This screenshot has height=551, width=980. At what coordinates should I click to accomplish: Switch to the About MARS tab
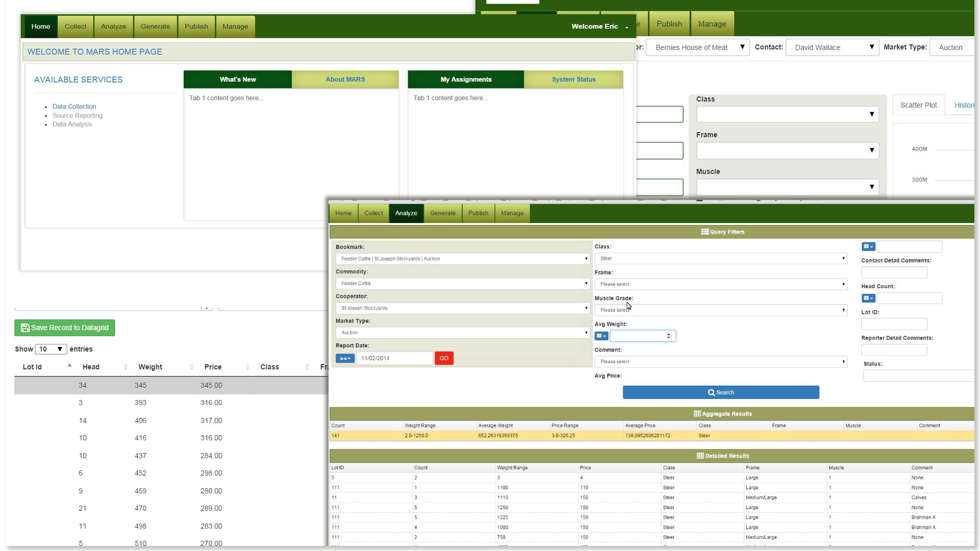[x=345, y=79]
